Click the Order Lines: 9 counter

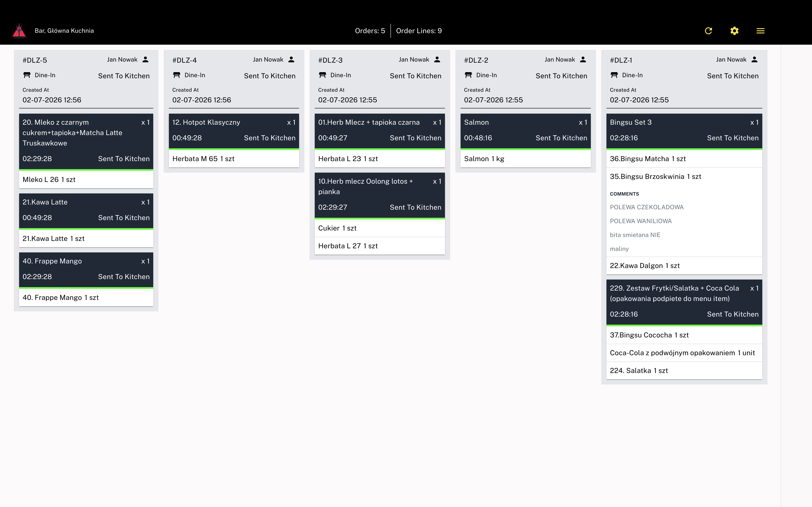(x=419, y=31)
